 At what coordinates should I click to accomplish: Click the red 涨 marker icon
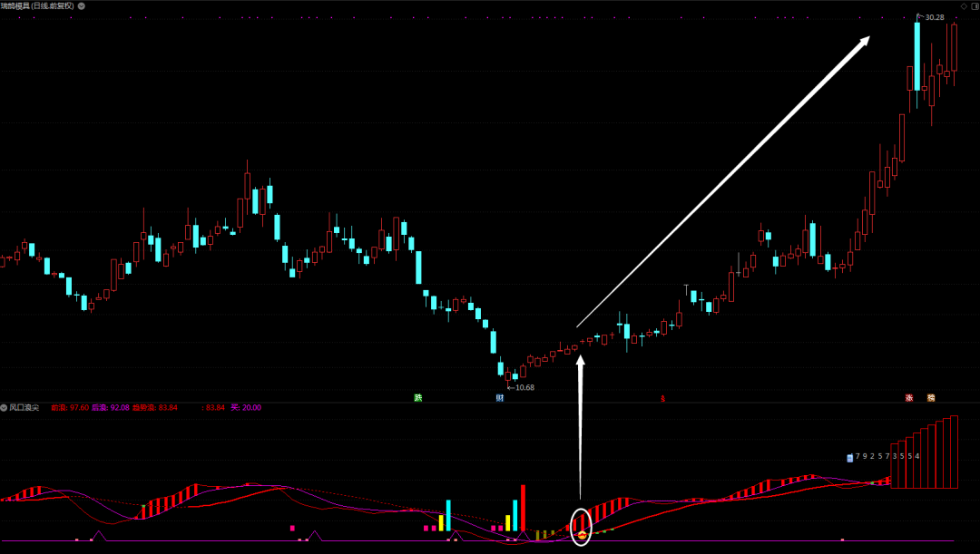(909, 398)
